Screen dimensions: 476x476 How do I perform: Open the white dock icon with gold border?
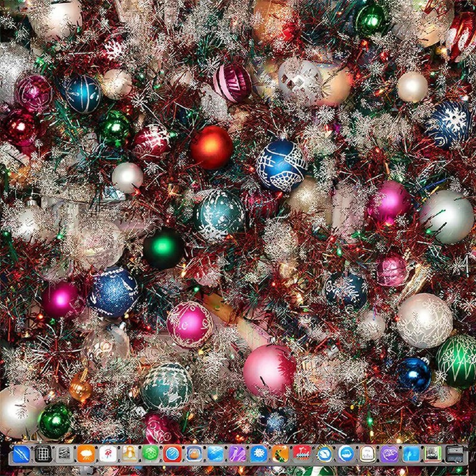coord(368,454)
